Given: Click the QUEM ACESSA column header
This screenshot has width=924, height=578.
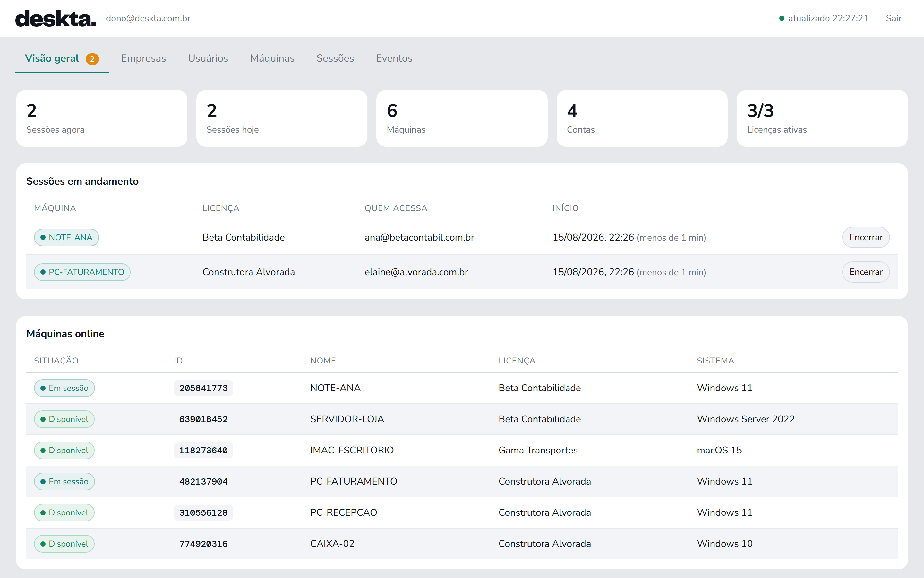Looking at the screenshot, I should (396, 208).
